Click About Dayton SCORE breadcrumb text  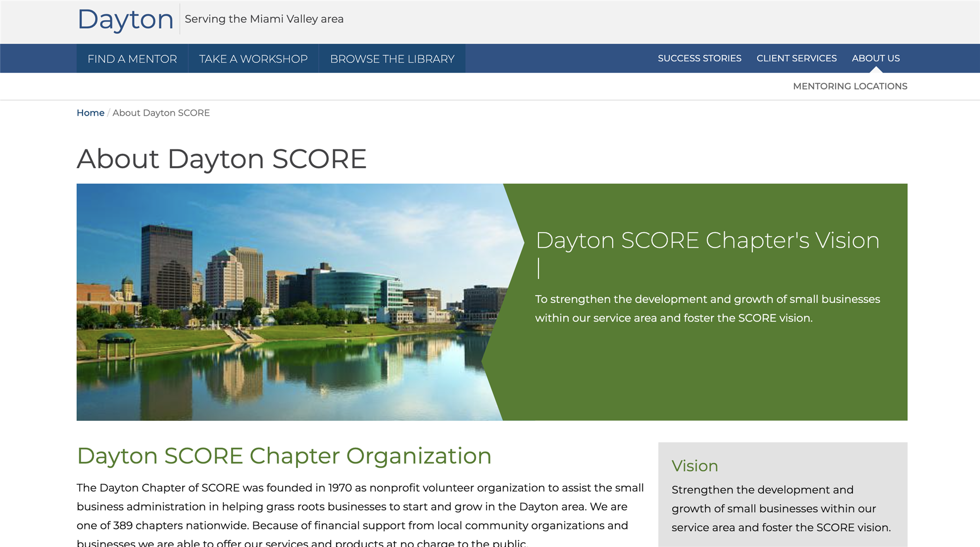click(x=161, y=113)
